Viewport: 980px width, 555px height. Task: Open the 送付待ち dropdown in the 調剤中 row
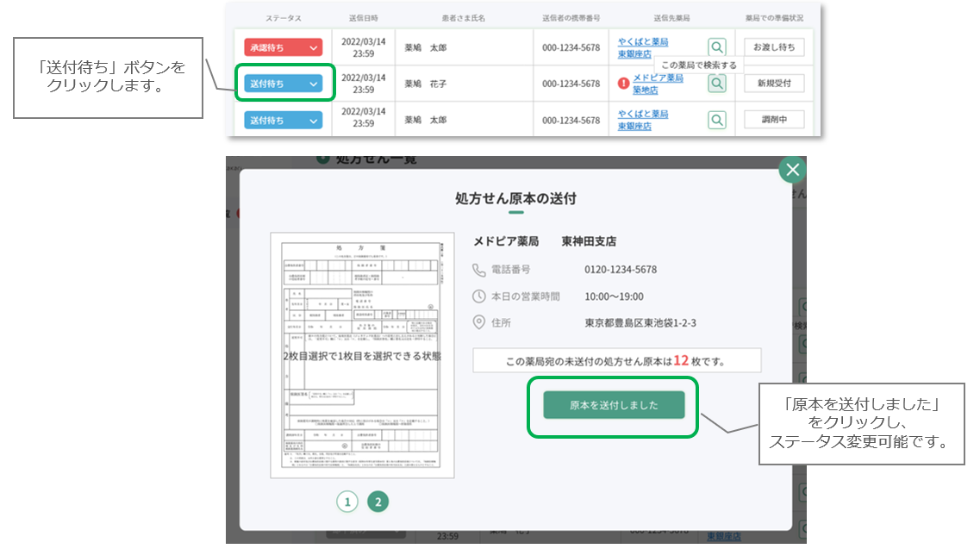click(x=283, y=120)
